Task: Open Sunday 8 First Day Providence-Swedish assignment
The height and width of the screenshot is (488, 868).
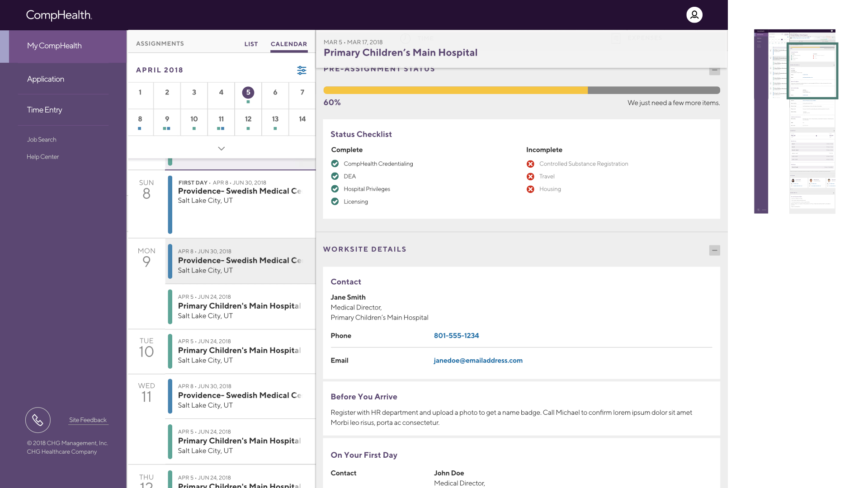Action: point(241,204)
